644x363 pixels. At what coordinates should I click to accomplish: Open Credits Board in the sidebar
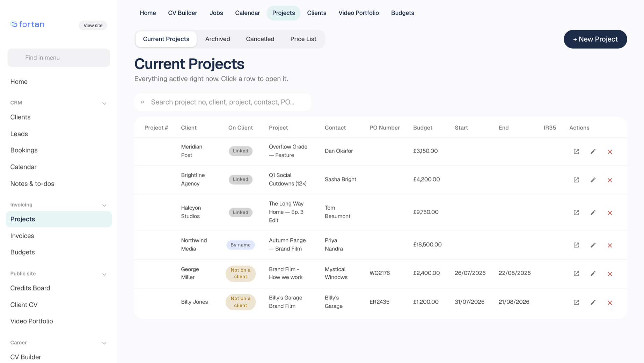pos(59,288)
